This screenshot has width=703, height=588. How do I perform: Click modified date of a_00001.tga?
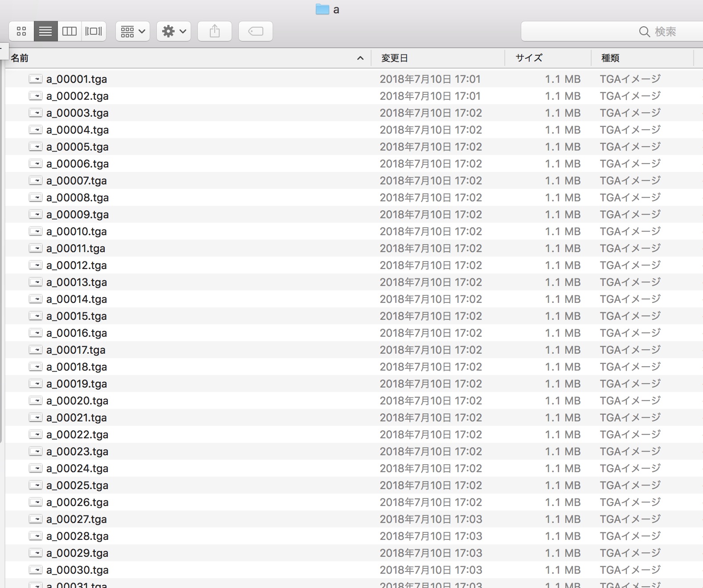pyautogui.click(x=430, y=79)
